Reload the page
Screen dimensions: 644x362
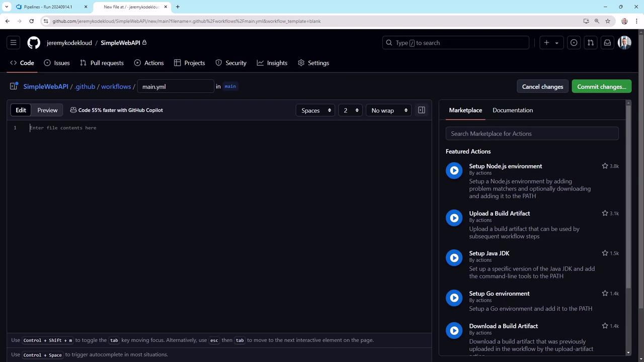pos(31,21)
